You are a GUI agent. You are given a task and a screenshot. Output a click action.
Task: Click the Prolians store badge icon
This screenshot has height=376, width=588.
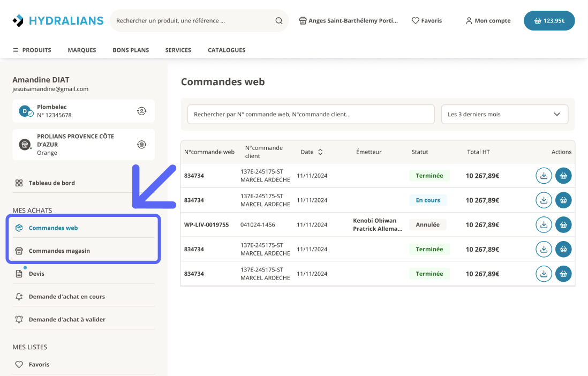pyautogui.click(x=25, y=145)
